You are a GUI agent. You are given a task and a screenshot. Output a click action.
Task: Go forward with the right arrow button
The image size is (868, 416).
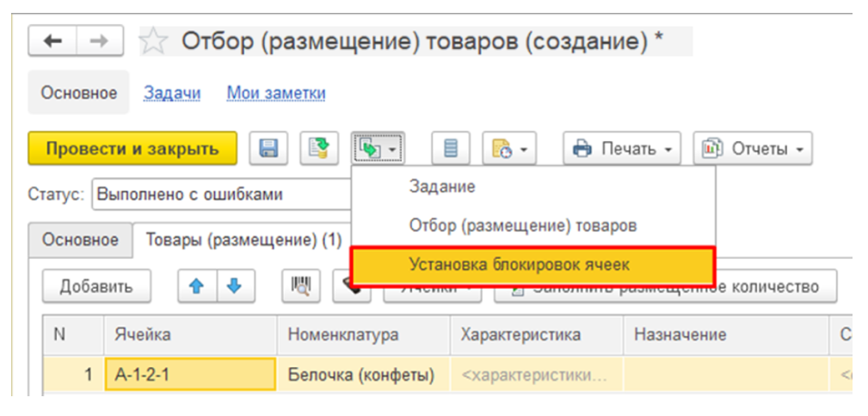tap(100, 42)
